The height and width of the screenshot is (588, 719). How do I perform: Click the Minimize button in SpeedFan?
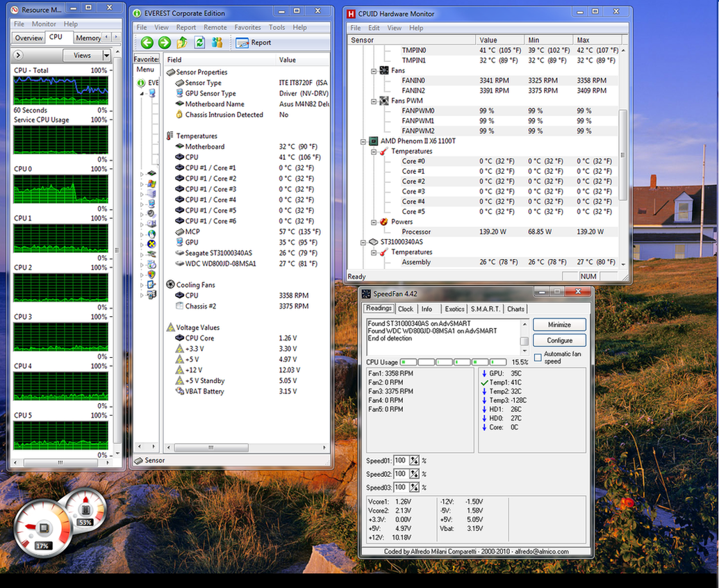point(559,325)
